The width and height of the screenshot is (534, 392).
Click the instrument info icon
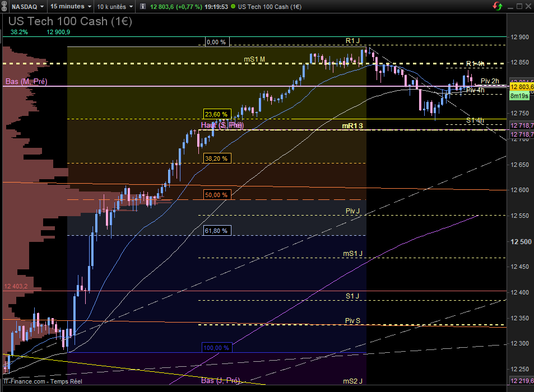pyautogui.click(x=143, y=7)
